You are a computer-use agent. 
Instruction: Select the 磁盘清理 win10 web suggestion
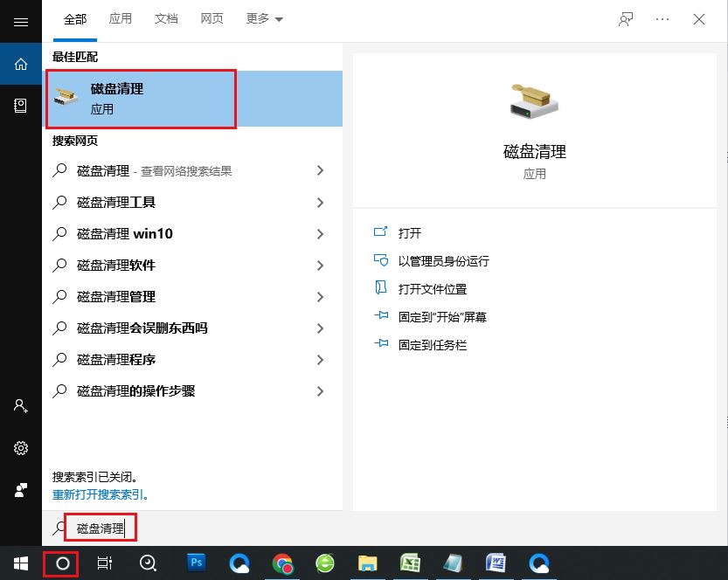(124, 234)
